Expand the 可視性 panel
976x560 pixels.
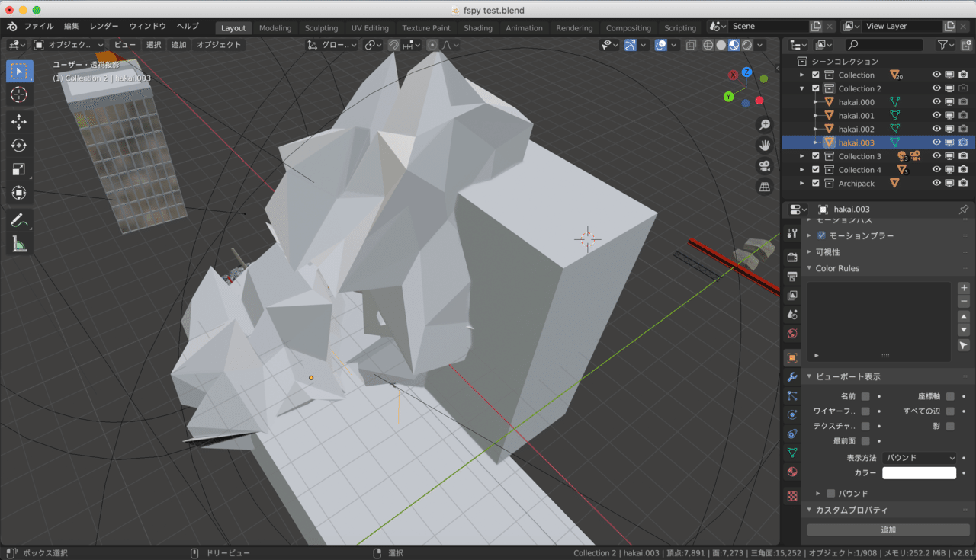click(809, 251)
